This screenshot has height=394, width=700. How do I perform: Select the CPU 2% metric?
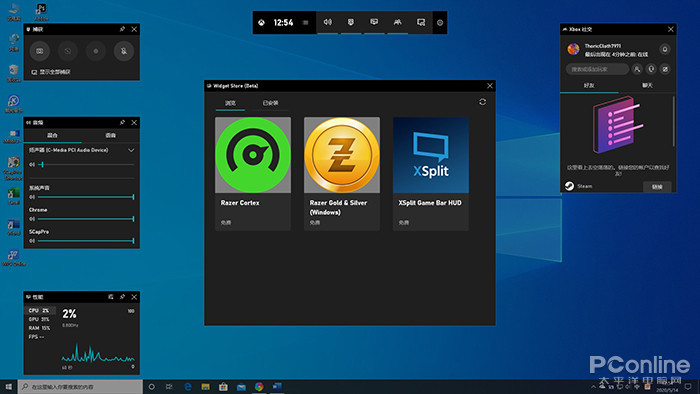[x=39, y=311]
